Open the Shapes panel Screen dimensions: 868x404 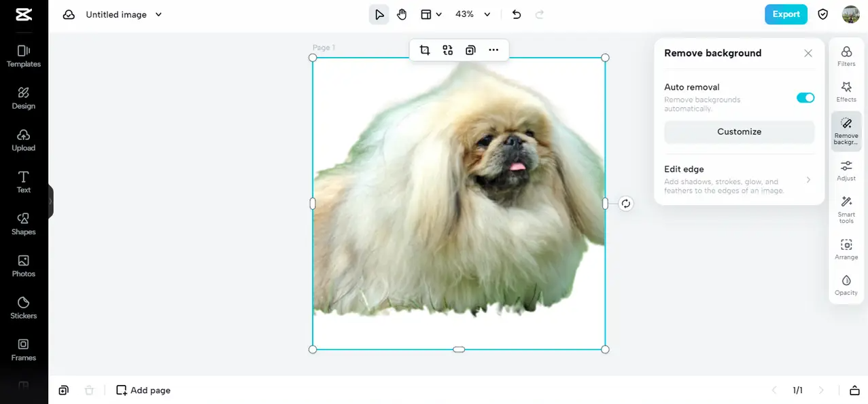(x=24, y=224)
